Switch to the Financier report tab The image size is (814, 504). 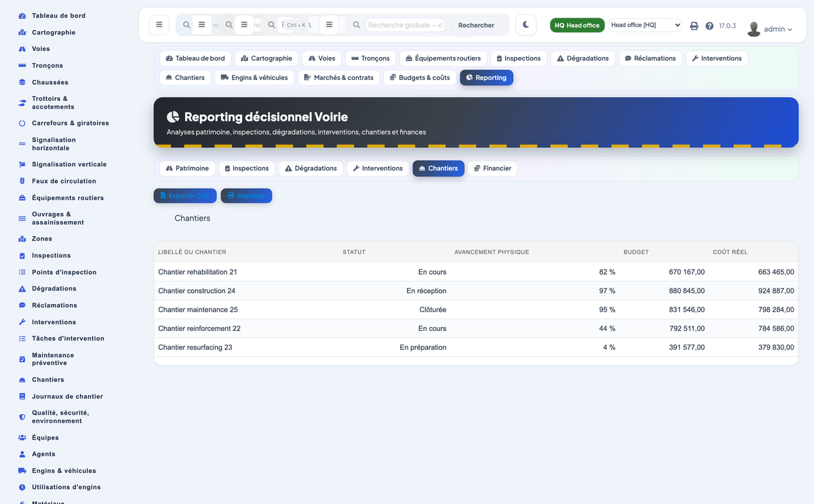tap(492, 168)
